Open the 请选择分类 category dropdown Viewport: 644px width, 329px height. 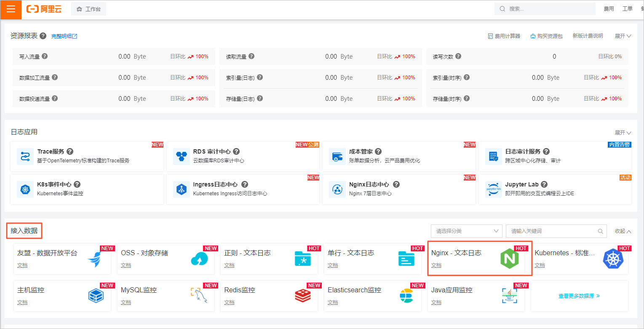(x=467, y=231)
